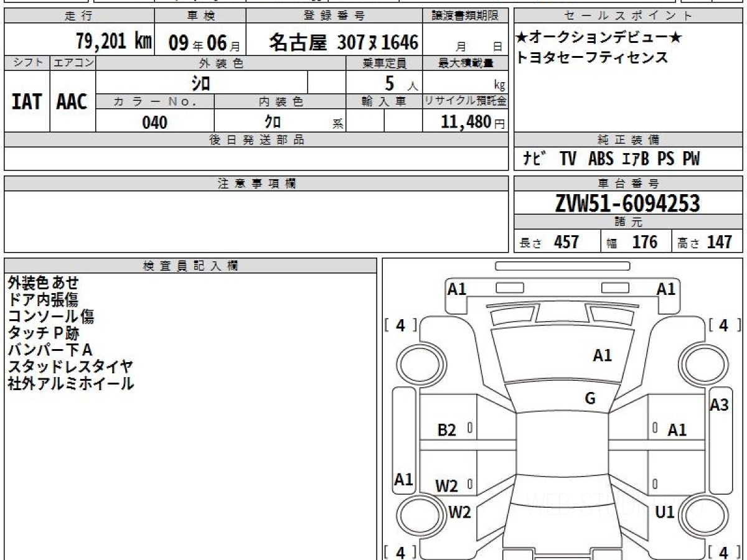Select inspector note 社外アルミホイール
This screenshot has height=560, width=747.
(71, 384)
